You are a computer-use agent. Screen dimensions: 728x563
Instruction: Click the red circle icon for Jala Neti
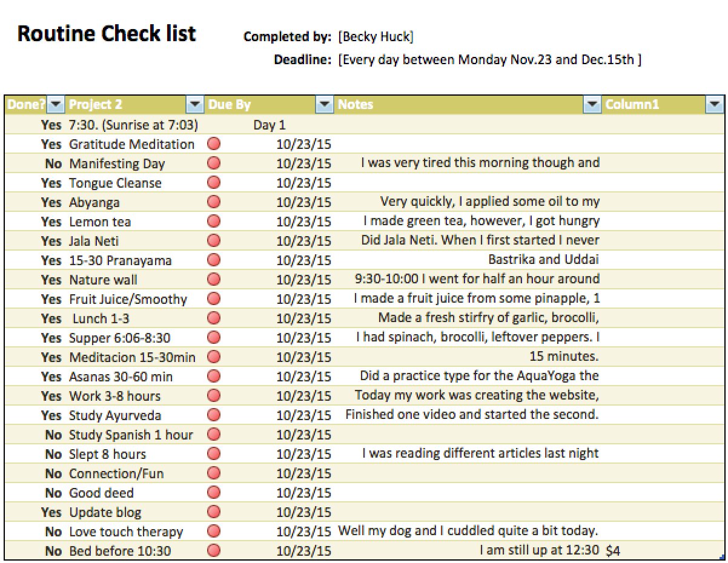[213, 241]
